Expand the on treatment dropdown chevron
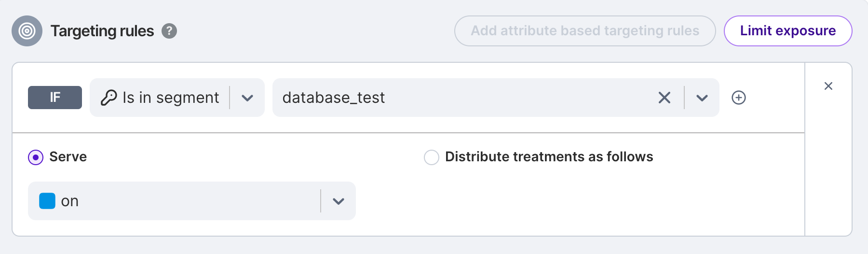The height and width of the screenshot is (254, 868). pyautogui.click(x=339, y=201)
